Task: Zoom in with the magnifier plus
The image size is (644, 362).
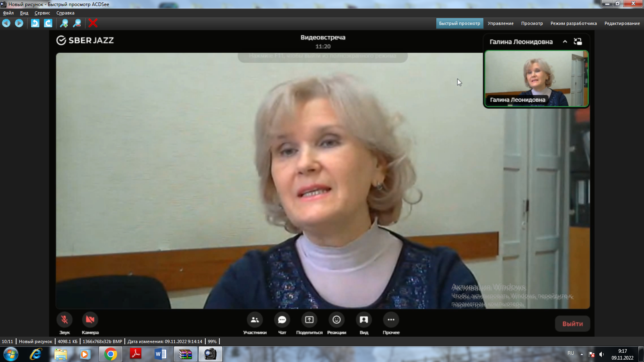Action: click(64, 23)
